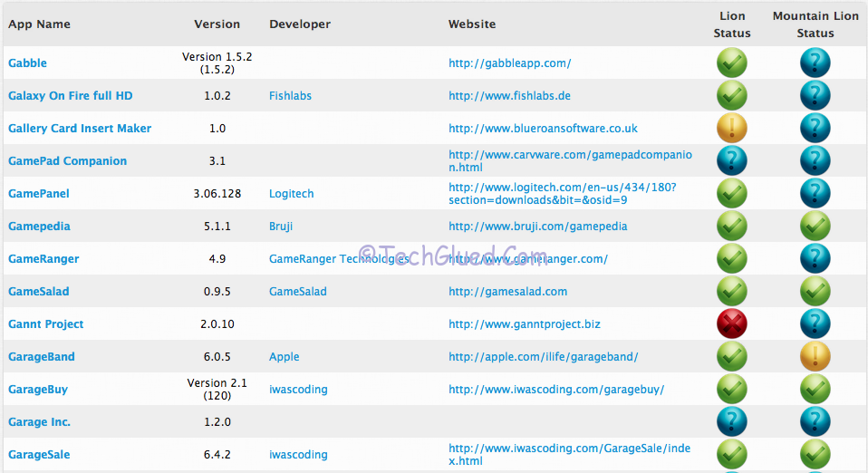The width and height of the screenshot is (868, 473).
Task: Click Gannt Project's red X Lion status icon
Action: coord(732,324)
